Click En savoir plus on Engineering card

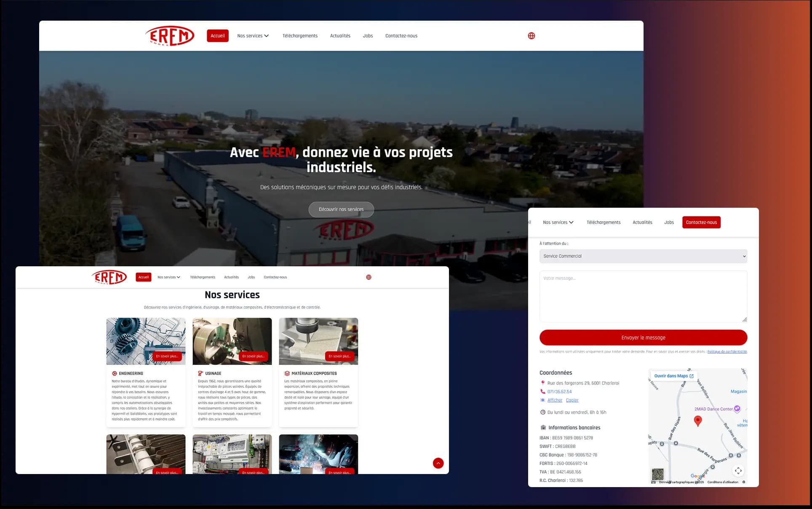[167, 356]
